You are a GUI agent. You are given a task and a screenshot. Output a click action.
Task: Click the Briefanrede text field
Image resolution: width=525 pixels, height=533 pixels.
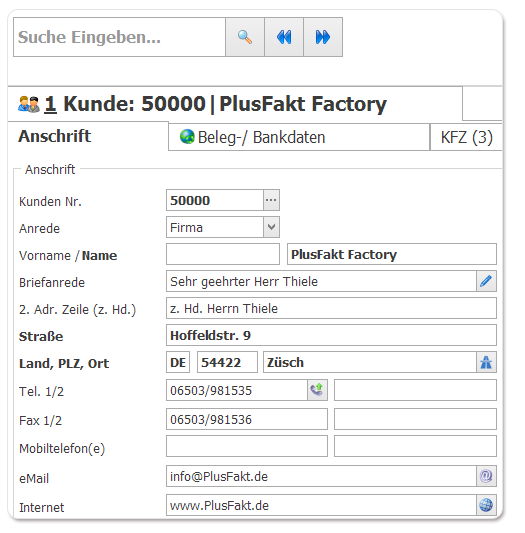point(321,281)
